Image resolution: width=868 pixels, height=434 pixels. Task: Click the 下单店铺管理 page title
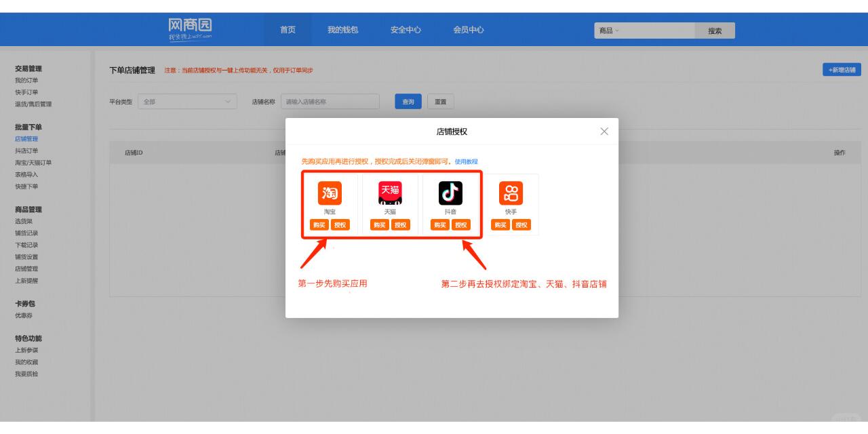(x=132, y=71)
